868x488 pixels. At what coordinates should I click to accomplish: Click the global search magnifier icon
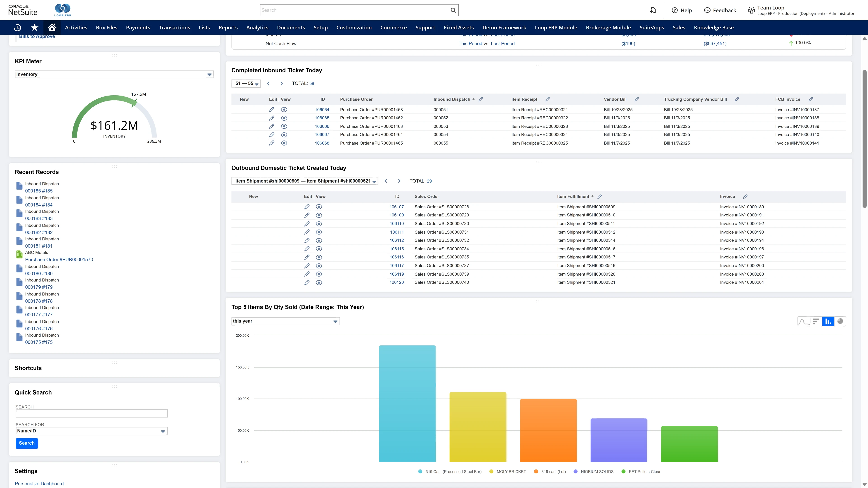(453, 10)
